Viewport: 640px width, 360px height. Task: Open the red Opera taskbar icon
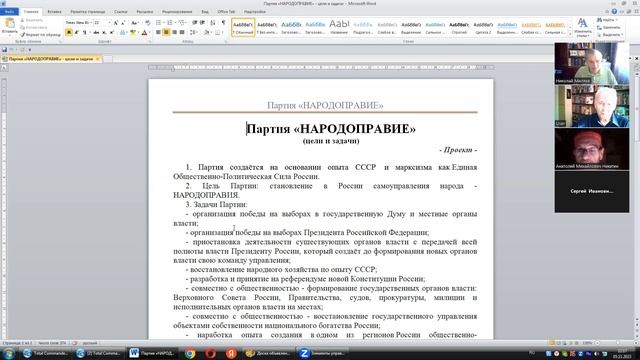tap(211, 353)
